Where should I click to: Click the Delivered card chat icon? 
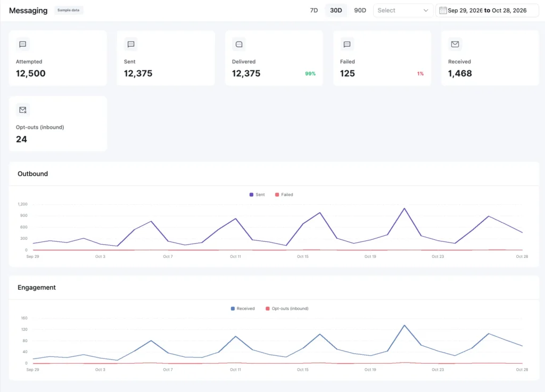[x=239, y=44]
